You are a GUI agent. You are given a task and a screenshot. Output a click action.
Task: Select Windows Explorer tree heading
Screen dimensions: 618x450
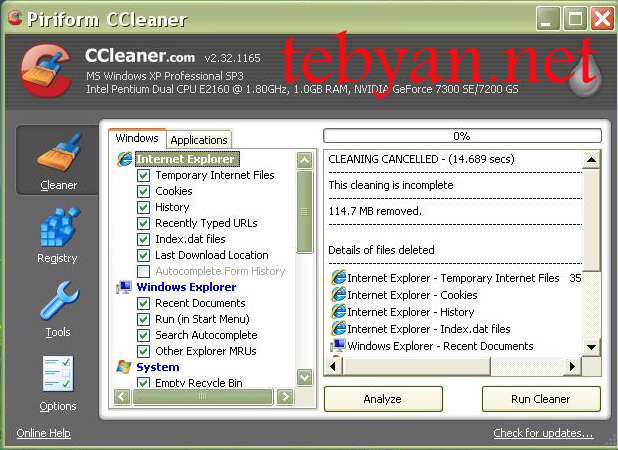(x=186, y=287)
